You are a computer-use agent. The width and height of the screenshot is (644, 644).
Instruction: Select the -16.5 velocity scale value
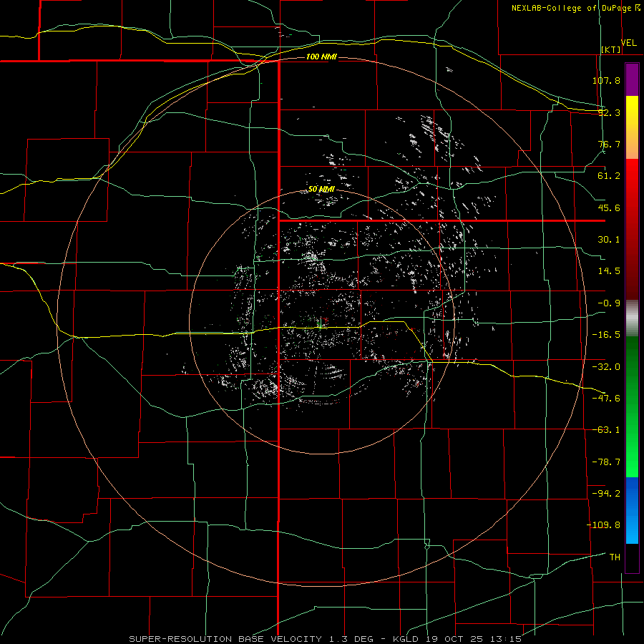[x=606, y=335]
